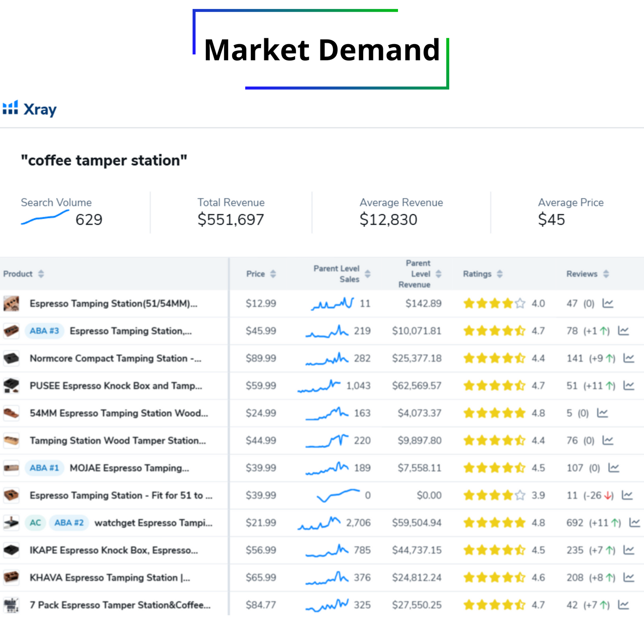The height and width of the screenshot is (644, 644).
Task: Click the 7 Pack Espresso Tamper Station thumbnail
Action: click(x=11, y=605)
